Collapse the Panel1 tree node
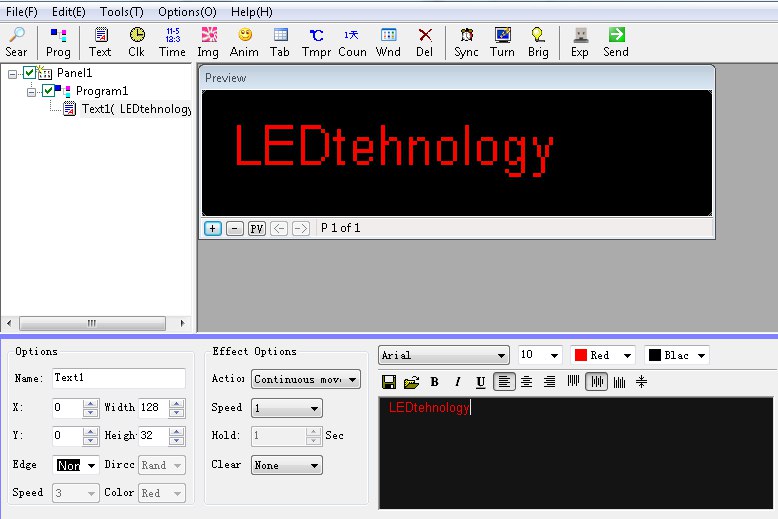 [12, 73]
